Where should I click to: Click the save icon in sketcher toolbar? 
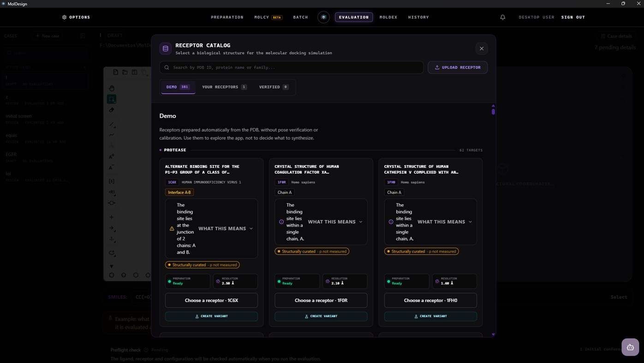coord(134,72)
